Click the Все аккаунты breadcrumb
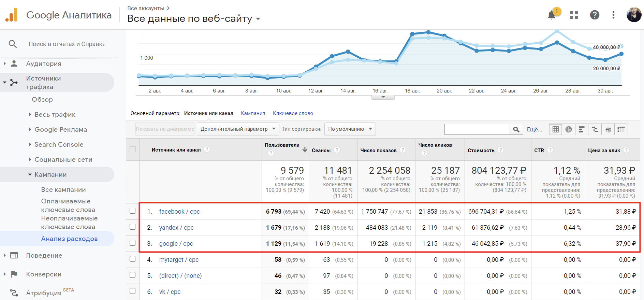Image resolution: width=644 pixels, height=300 pixels. pyautogui.click(x=146, y=8)
